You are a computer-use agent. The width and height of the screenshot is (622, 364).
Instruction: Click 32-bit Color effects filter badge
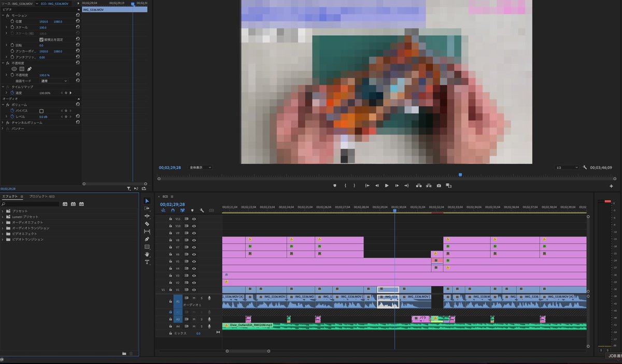click(x=74, y=204)
